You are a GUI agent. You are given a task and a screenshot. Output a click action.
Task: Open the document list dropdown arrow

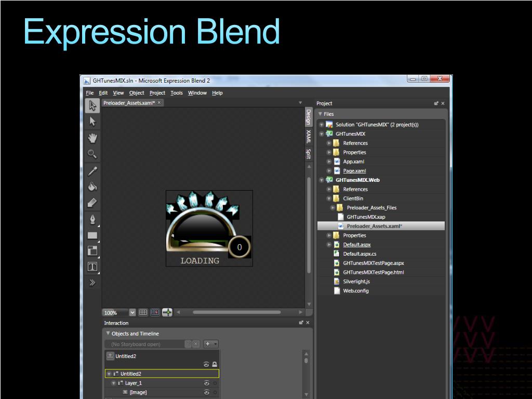point(300,102)
